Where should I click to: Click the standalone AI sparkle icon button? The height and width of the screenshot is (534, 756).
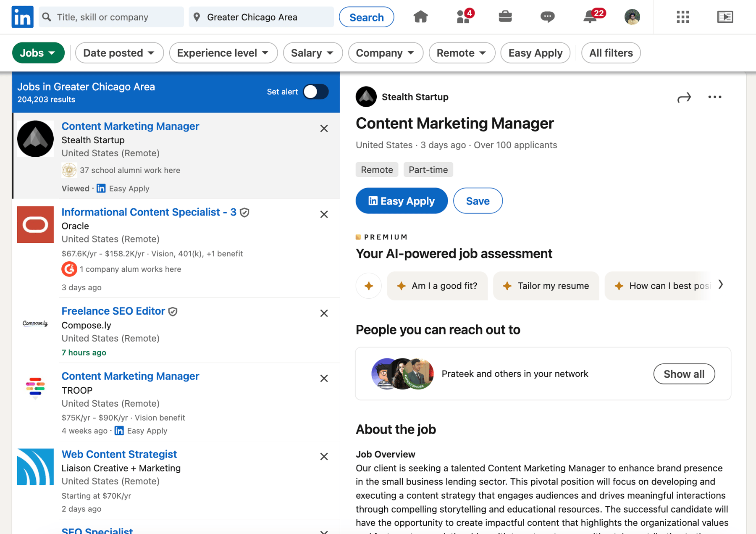(x=369, y=286)
